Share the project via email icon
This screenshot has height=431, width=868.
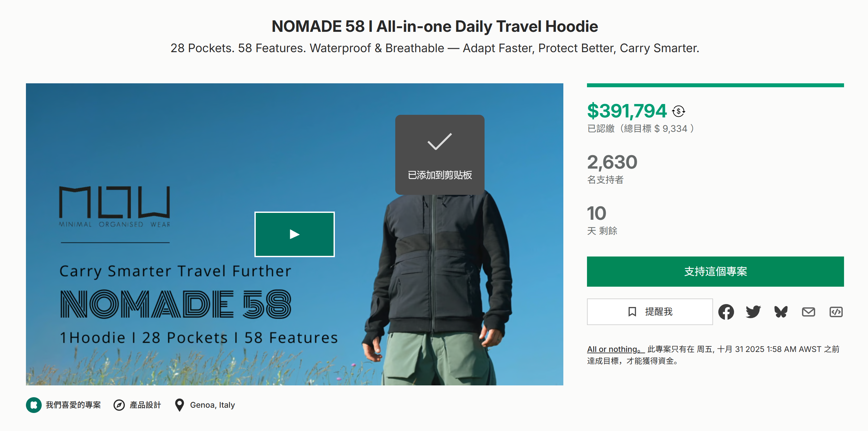(x=808, y=312)
